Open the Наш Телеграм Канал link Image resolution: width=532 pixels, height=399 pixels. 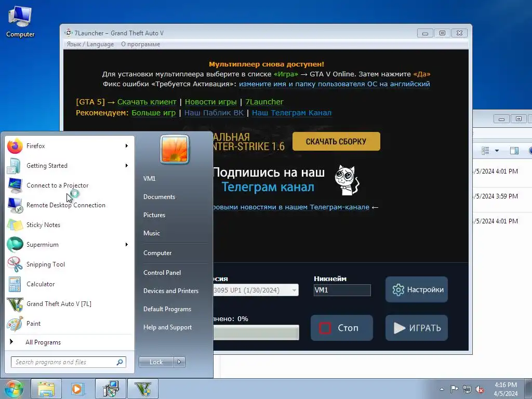(292, 113)
